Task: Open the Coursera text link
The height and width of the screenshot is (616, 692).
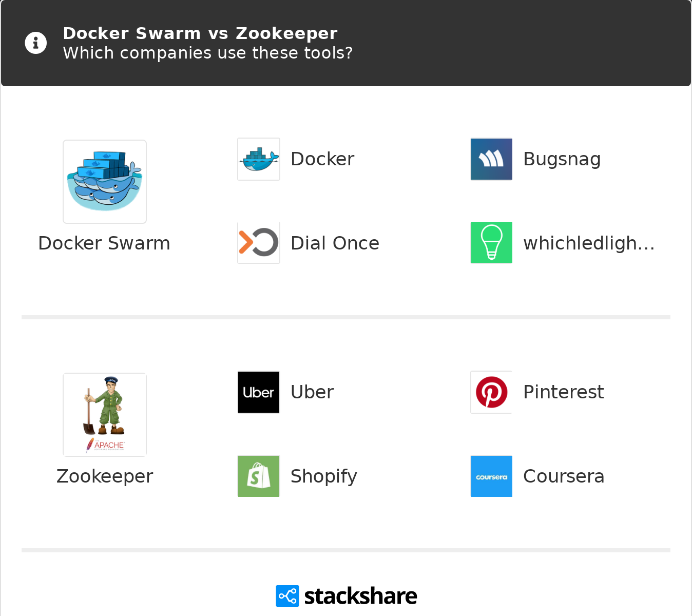Action: pyautogui.click(x=564, y=476)
